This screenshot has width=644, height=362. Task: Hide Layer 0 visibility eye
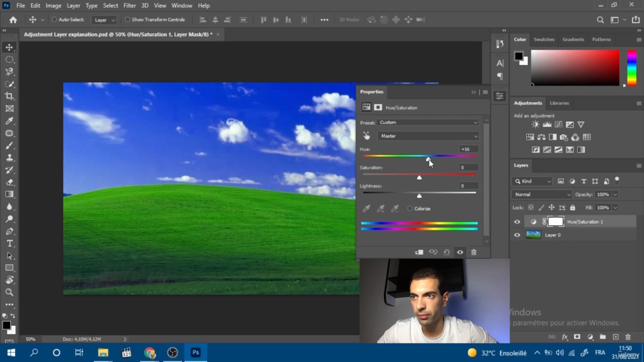517,235
